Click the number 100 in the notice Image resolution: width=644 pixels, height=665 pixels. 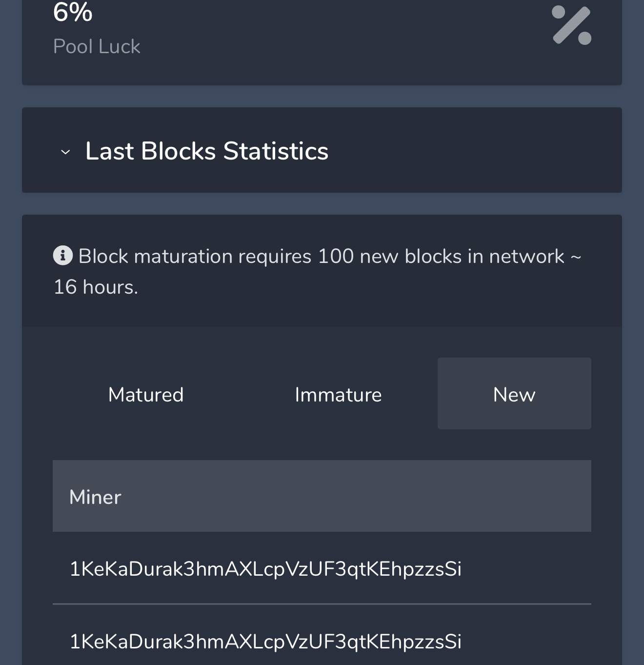tap(335, 256)
